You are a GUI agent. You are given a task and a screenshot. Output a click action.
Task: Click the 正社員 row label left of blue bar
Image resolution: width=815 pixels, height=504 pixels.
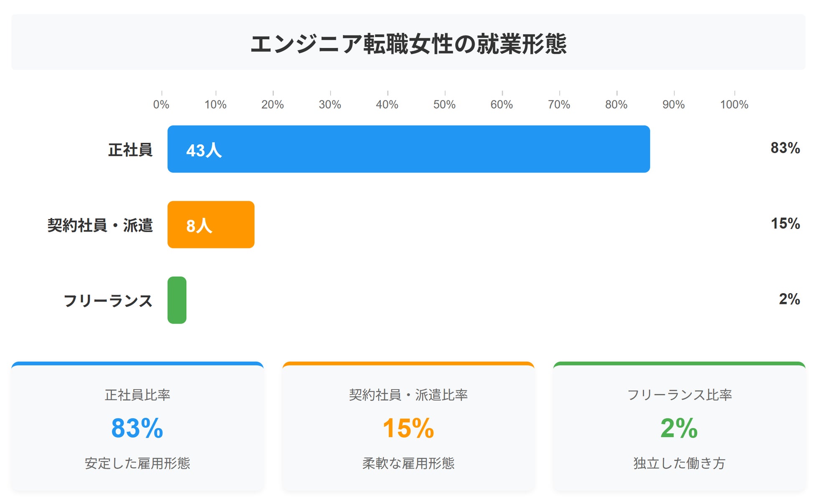(x=130, y=150)
